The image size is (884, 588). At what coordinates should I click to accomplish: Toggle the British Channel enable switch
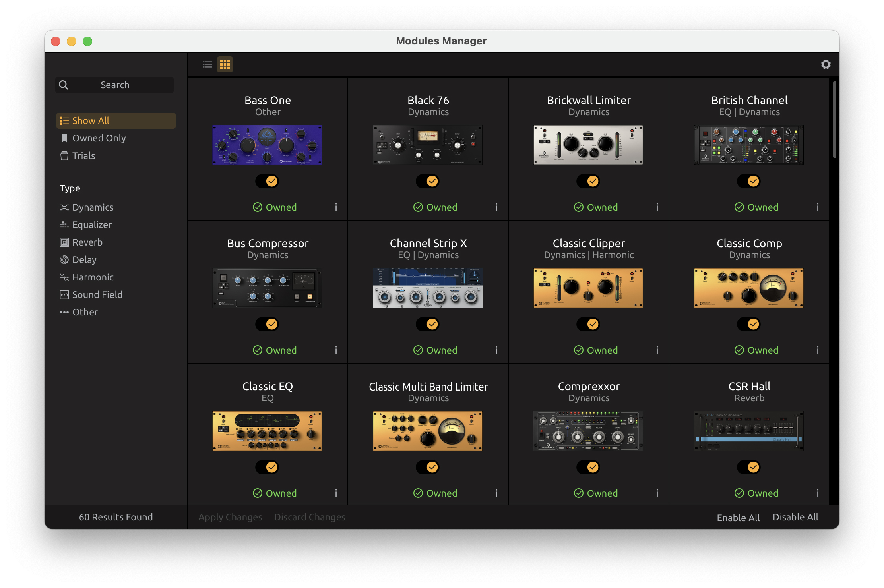coord(749,181)
